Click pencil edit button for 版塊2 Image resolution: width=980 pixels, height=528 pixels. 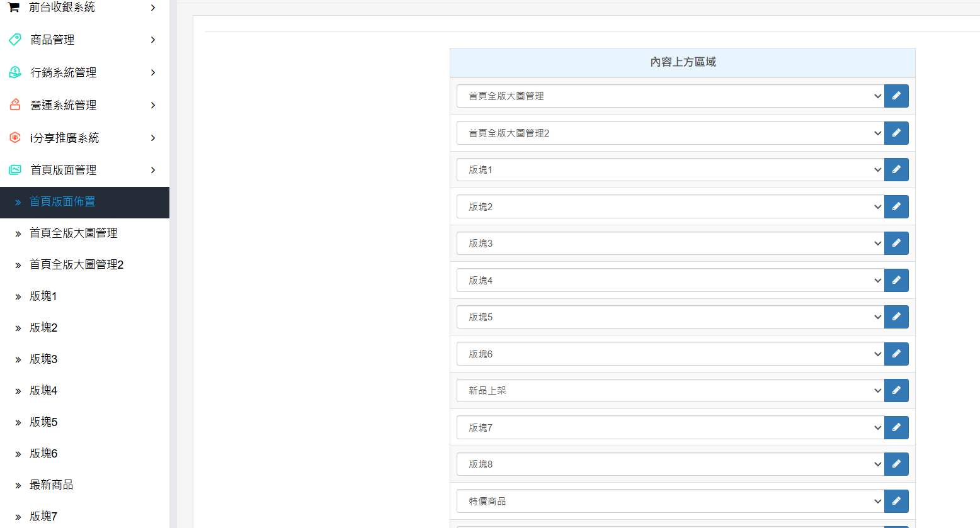click(x=896, y=206)
